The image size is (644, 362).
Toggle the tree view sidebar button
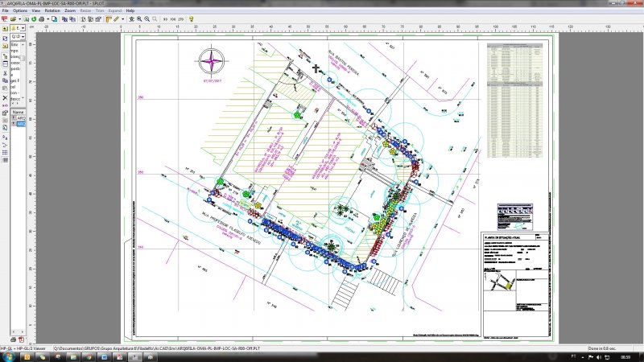(x=5, y=56)
